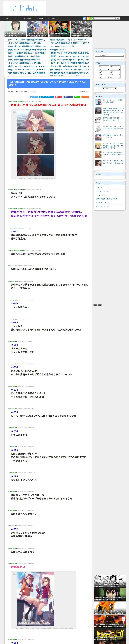Expand the さ行 works dropdown

point(104,70)
